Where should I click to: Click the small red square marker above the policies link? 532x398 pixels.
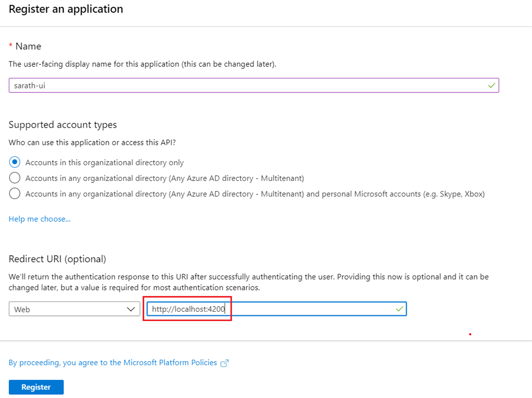[x=470, y=335]
